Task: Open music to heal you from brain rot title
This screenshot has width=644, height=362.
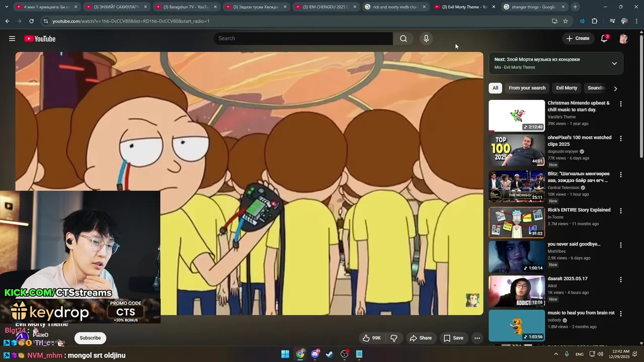Action: tap(581, 313)
